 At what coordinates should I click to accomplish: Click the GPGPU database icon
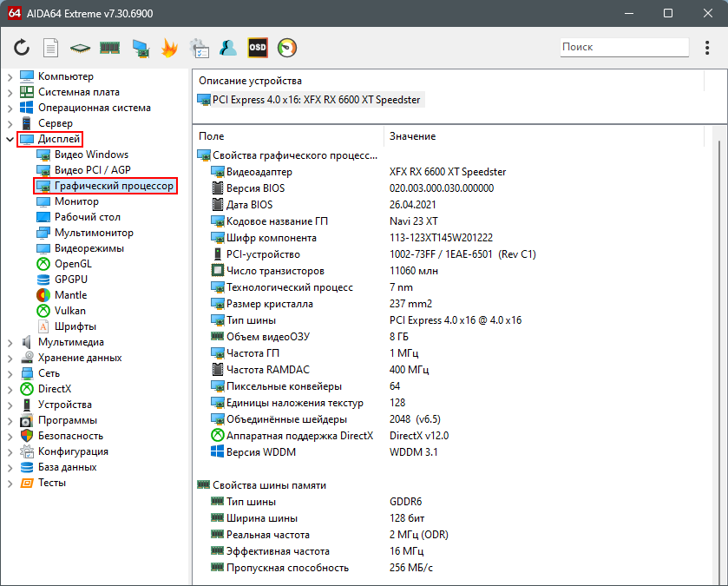(43, 280)
